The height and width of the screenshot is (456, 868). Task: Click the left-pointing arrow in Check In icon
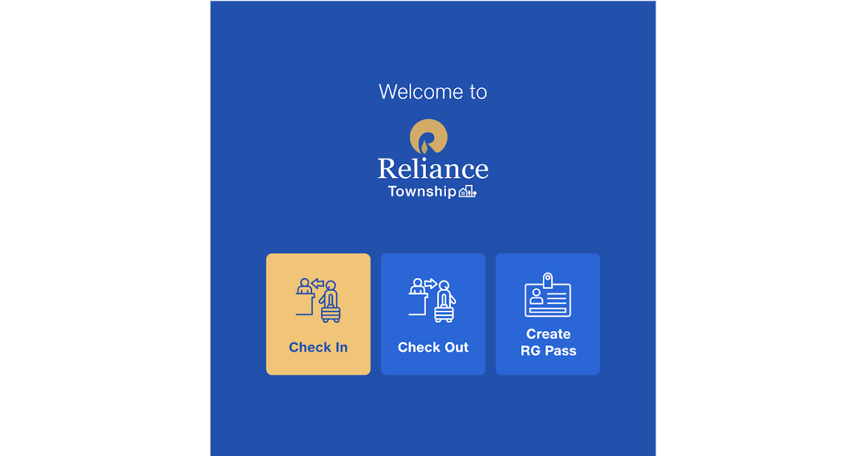[318, 283]
